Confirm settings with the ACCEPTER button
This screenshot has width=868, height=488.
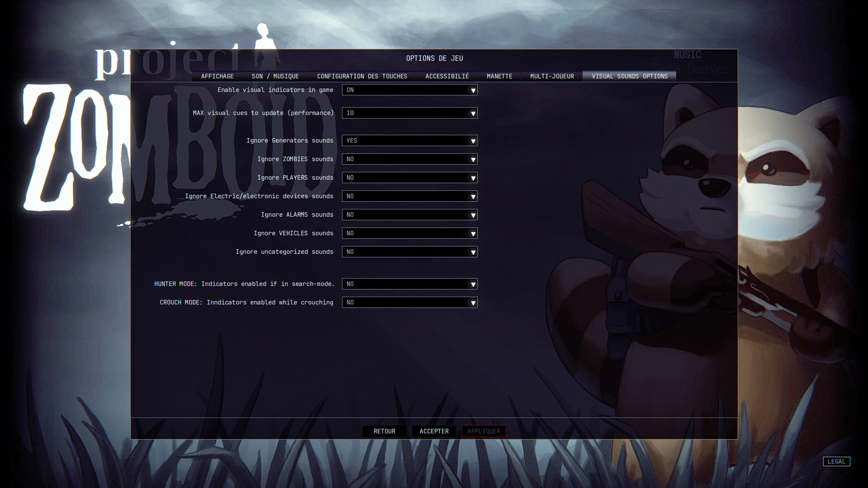434,431
